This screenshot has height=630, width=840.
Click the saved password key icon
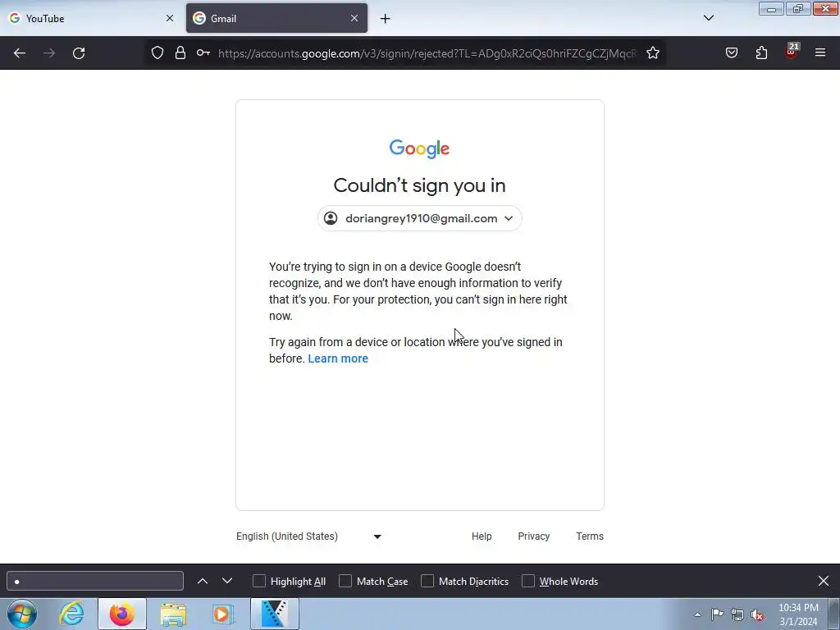(x=203, y=52)
